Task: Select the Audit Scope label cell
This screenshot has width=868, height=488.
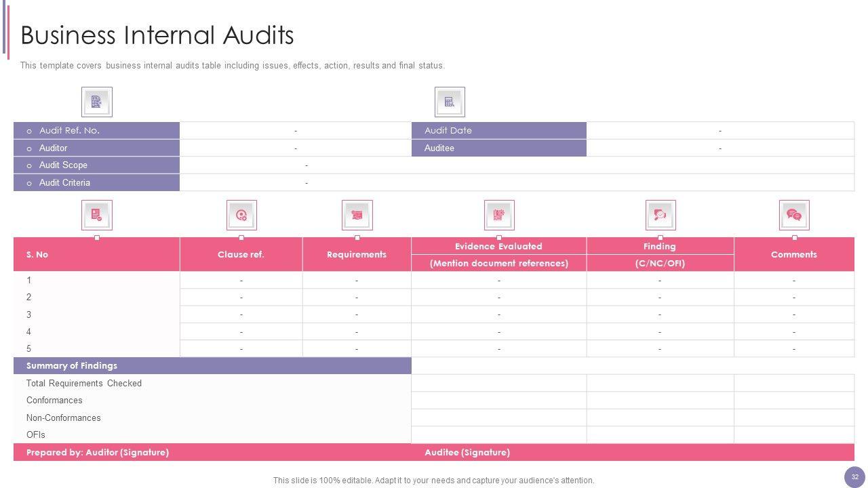Action: 96,165
